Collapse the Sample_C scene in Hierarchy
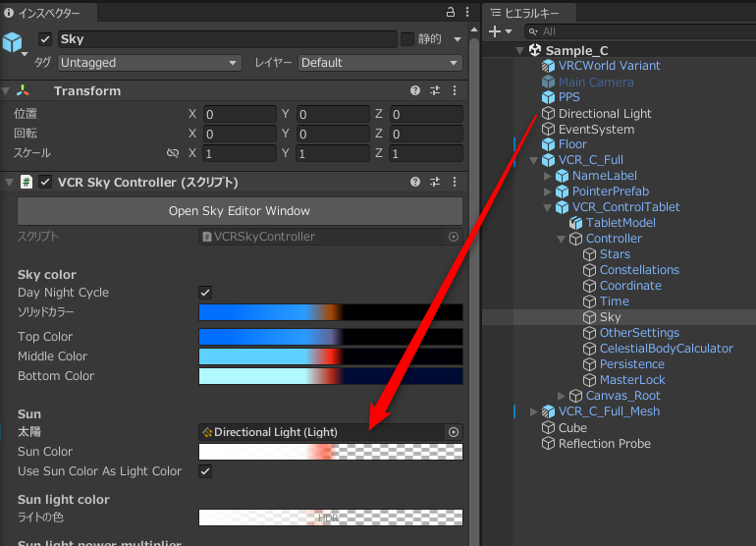 [x=519, y=50]
